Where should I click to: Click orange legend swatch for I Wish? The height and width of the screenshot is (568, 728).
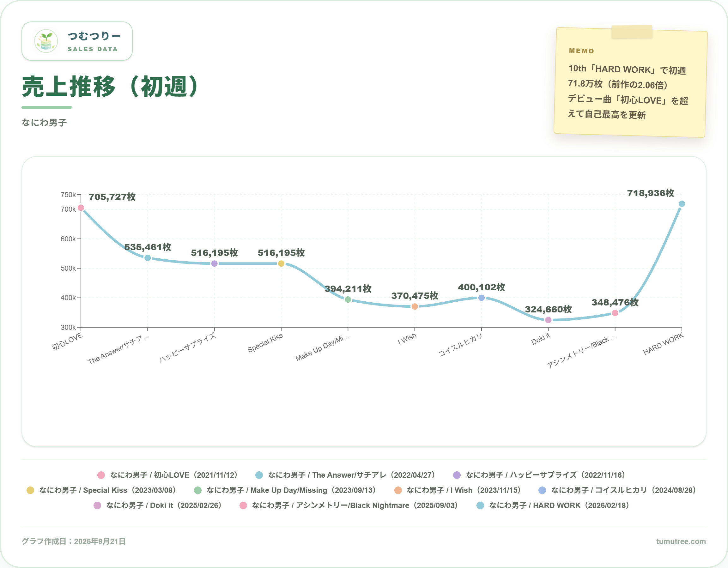point(398,490)
